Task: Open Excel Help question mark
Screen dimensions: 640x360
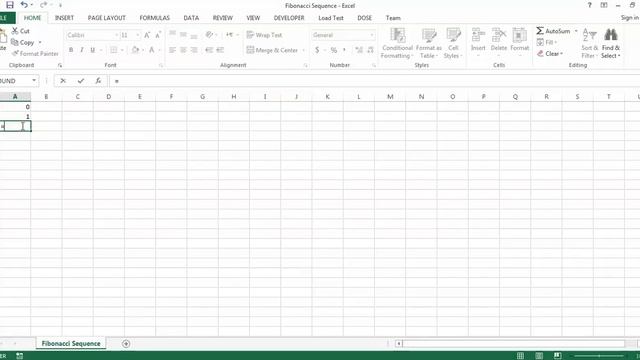Action: pyautogui.click(x=589, y=5)
